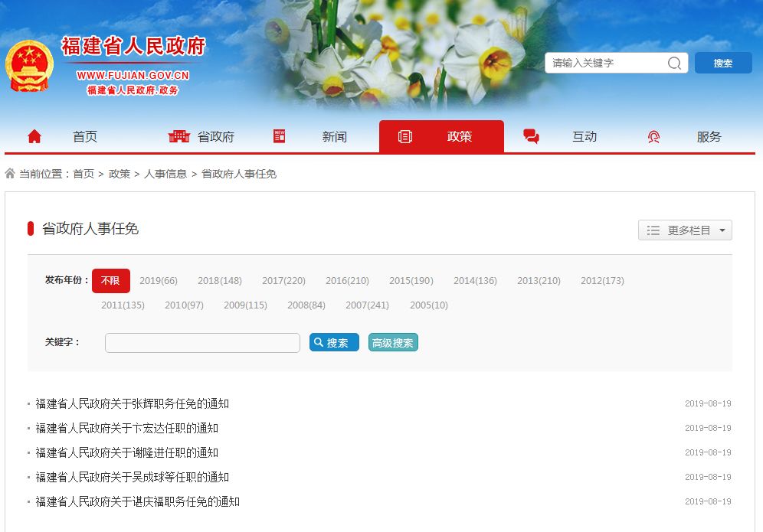Expand the 更多栏目 dropdown arrow

click(x=722, y=230)
